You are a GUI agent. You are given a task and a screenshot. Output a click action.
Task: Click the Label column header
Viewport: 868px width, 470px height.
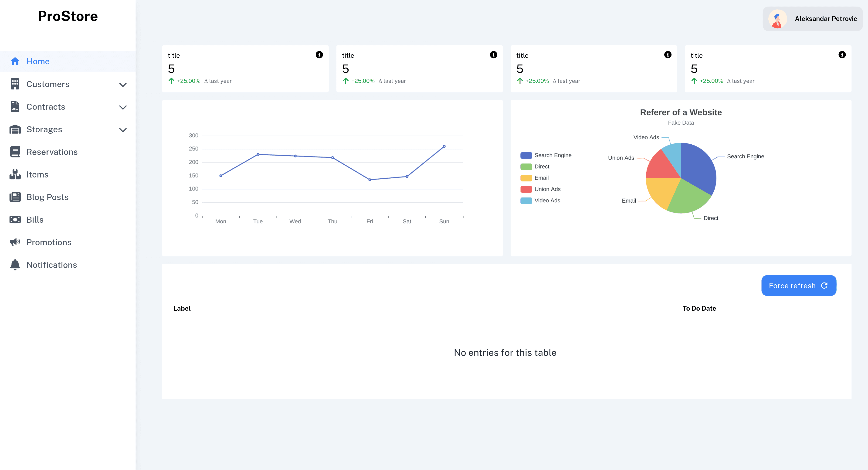tap(182, 308)
